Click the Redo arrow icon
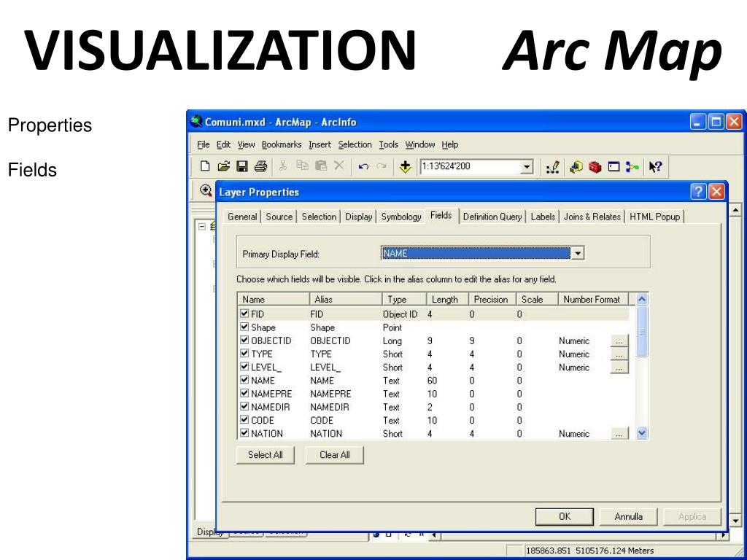The height and width of the screenshot is (560, 747). [381, 166]
